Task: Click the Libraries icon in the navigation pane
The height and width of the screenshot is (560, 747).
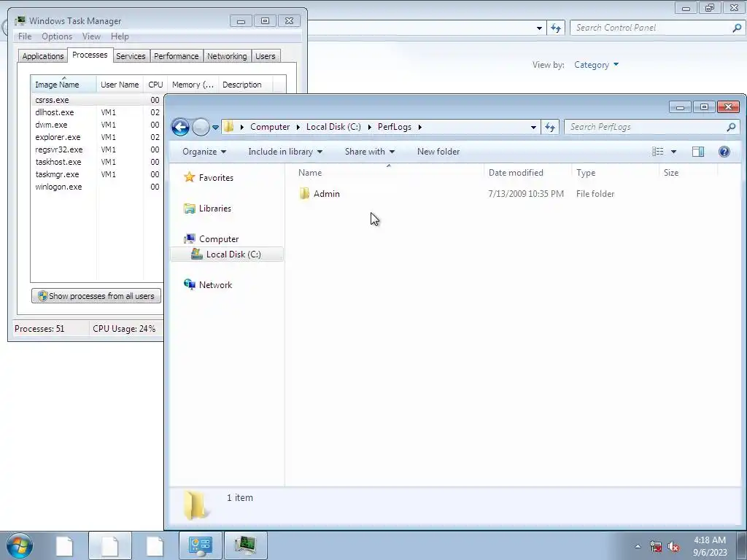Action: (x=190, y=208)
